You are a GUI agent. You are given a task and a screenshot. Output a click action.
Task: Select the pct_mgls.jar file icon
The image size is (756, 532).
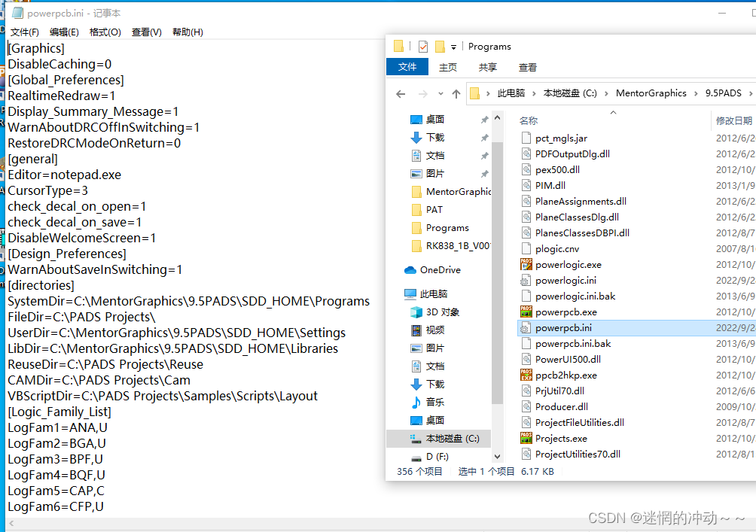[x=526, y=138]
